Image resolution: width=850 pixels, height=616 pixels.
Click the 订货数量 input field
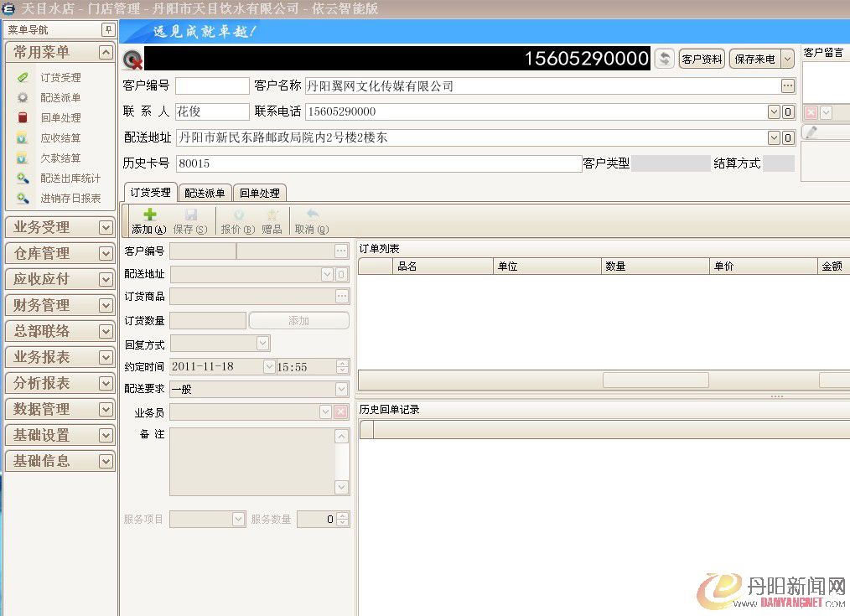pyautogui.click(x=208, y=321)
